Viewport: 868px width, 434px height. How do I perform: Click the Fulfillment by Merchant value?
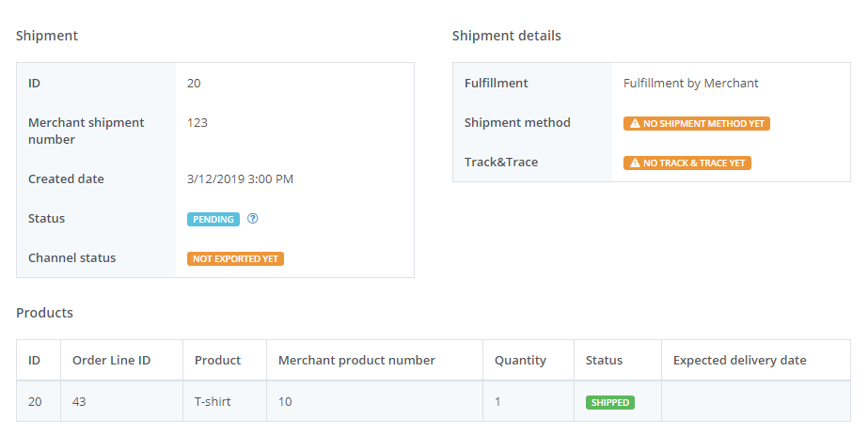pyautogui.click(x=690, y=84)
